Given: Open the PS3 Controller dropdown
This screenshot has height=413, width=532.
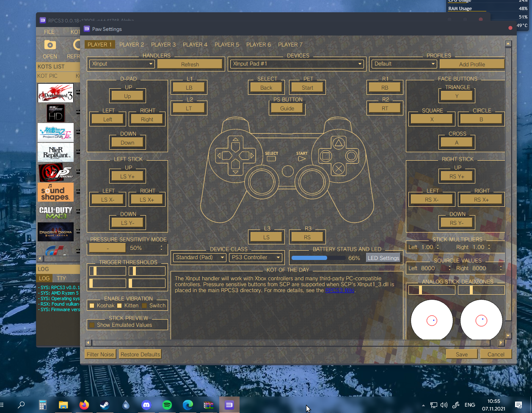Looking at the screenshot, I should pos(256,257).
